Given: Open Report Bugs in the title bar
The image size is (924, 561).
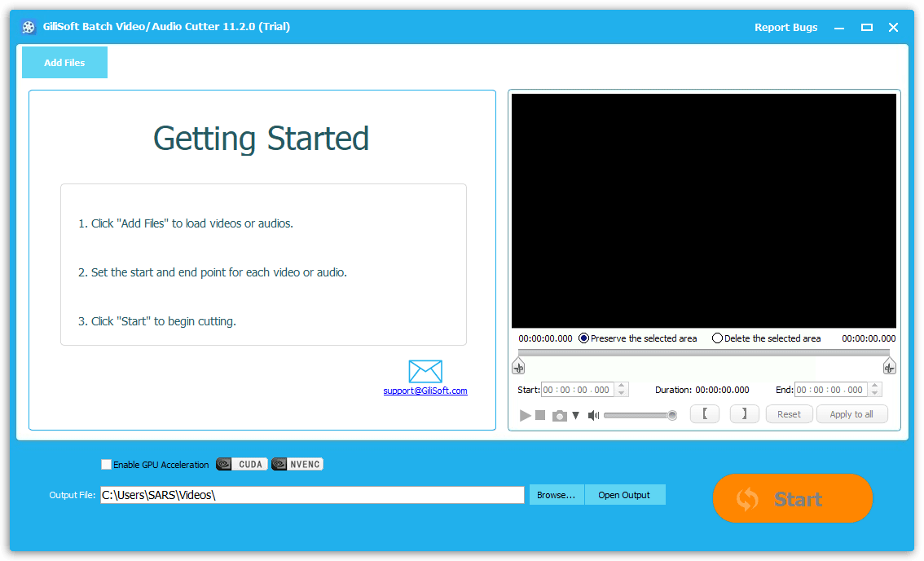Looking at the screenshot, I should click(x=785, y=28).
